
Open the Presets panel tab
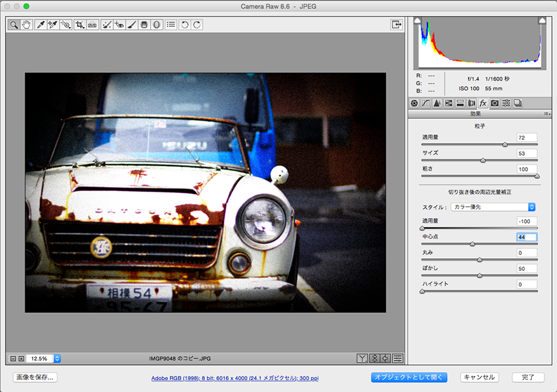[506, 103]
